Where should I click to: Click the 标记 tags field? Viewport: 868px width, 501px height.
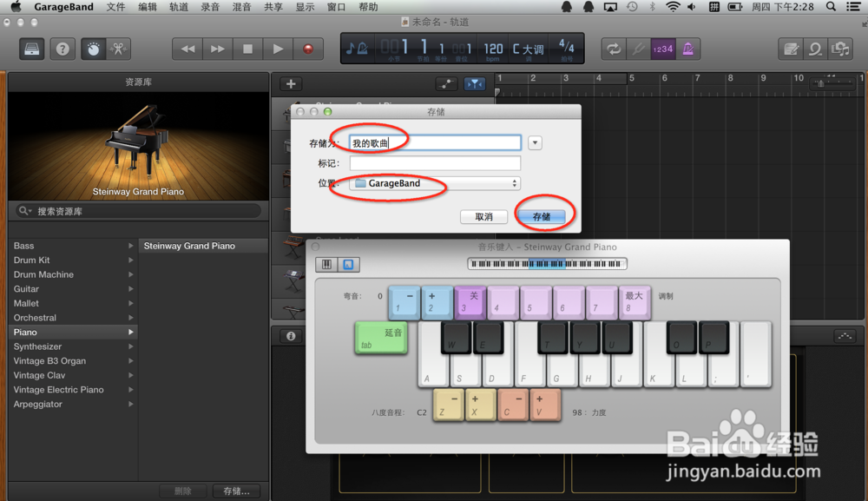tap(435, 163)
